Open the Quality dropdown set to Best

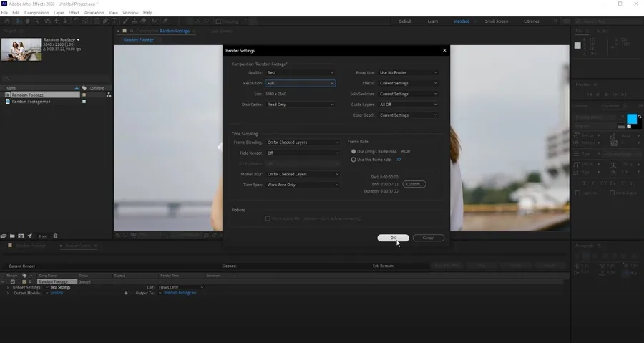click(301, 73)
